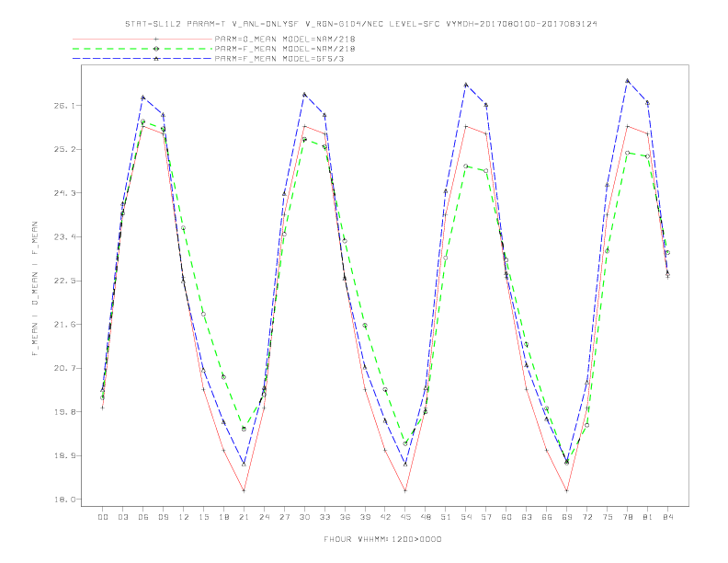Screen dimensions: 728x563
Task: Click x-axis forecast hour label 39
Action: [365, 517]
